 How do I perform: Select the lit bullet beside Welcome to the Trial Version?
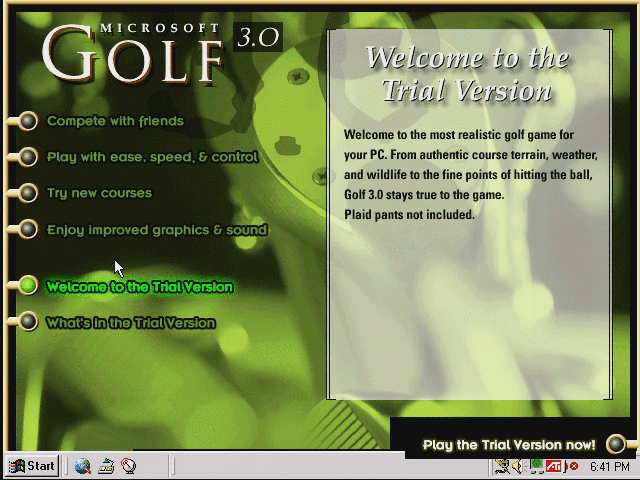click(x=28, y=285)
